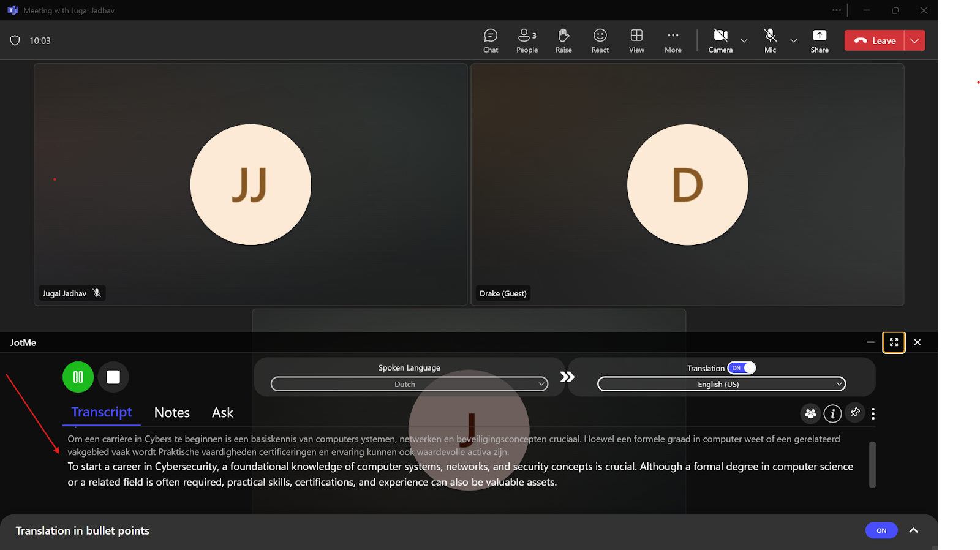The width and height of the screenshot is (980, 550).
Task: Open JotMe participants group icon
Action: click(x=810, y=414)
